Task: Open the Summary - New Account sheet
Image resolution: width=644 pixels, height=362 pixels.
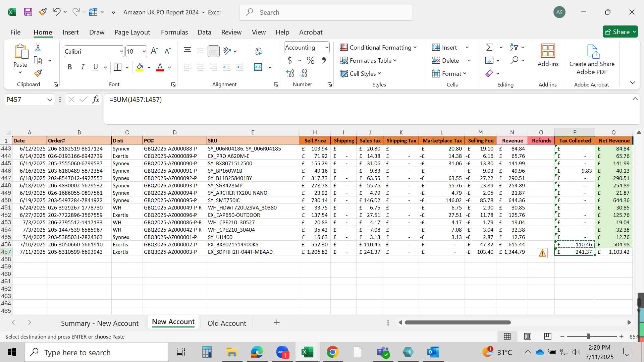Action: pyautogui.click(x=100, y=323)
